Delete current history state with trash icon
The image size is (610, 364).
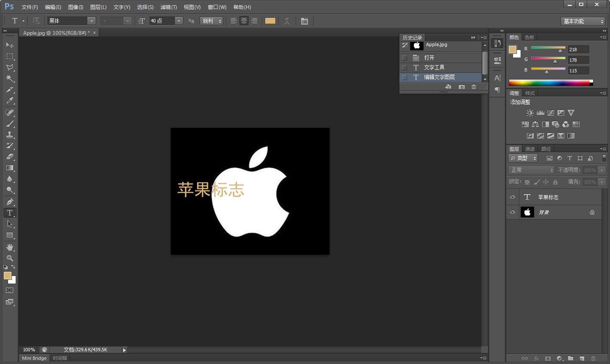tap(474, 87)
